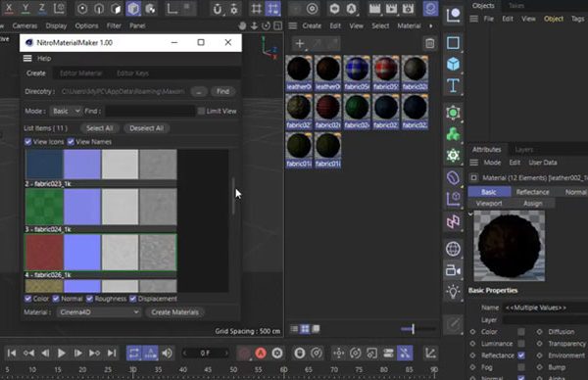Switch to the Reflectance attribute tab
The height and width of the screenshot is (380, 588).
point(532,192)
